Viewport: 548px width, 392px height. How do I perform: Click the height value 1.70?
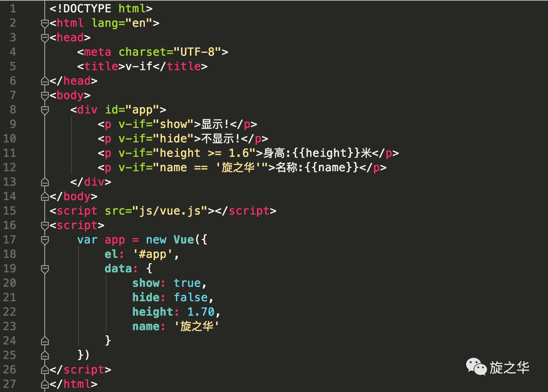click(x=201, y=312)
